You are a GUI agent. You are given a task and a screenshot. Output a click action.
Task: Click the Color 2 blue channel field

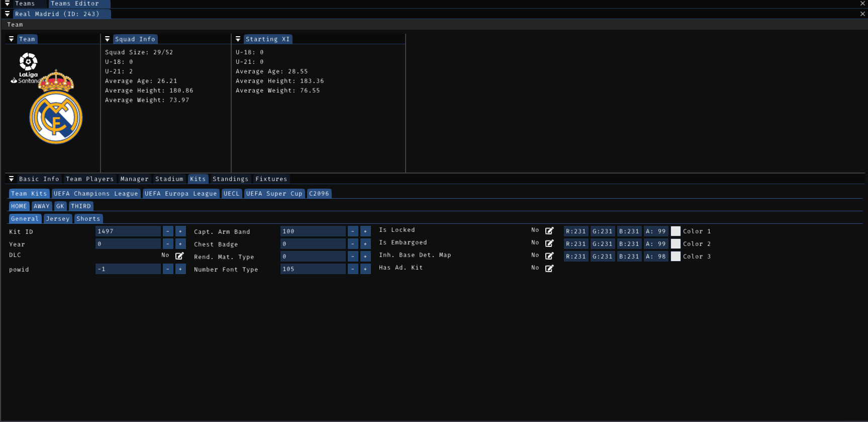coord(629,244)
